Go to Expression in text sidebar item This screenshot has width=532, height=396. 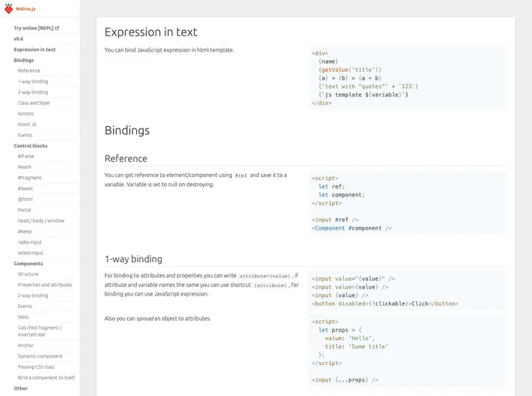pyautogui.click(x=35, y=49)
